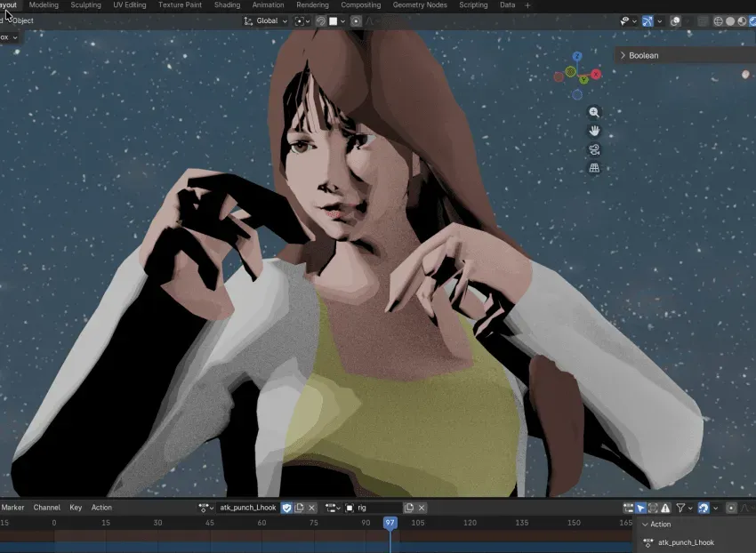Switch to the Sculpting workspace tab
Viewport: 756px width, 553px height.
coord(85,5)
